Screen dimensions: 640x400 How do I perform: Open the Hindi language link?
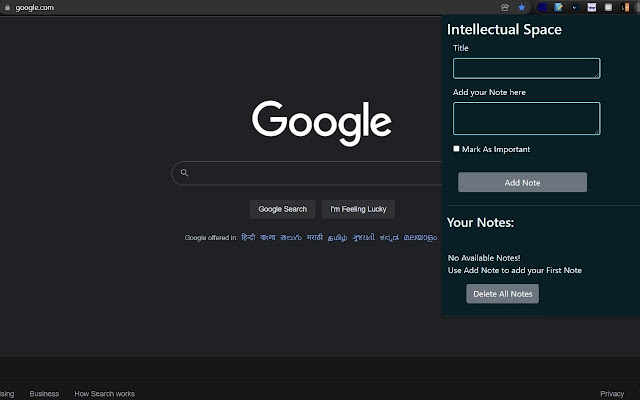click(248, 237)
